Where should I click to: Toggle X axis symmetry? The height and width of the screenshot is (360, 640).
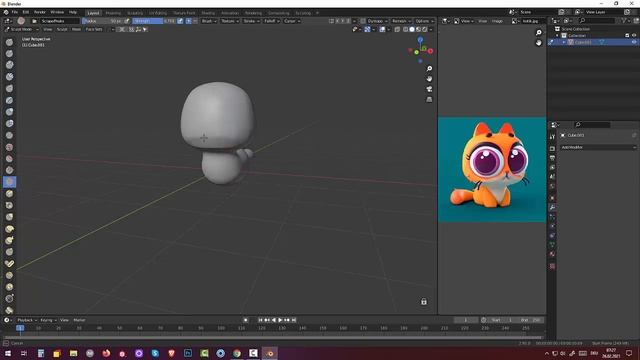[337, 21]
